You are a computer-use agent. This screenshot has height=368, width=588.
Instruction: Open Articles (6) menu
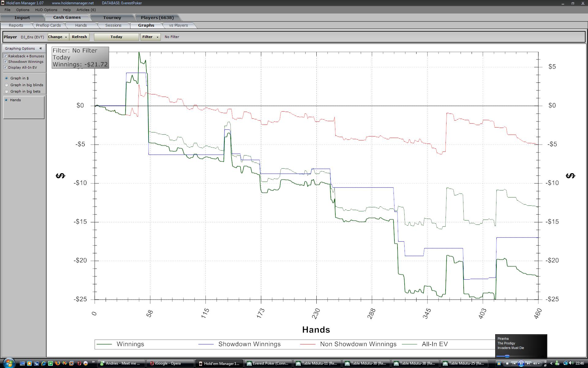pyautogui.click(x=86, y=10)
